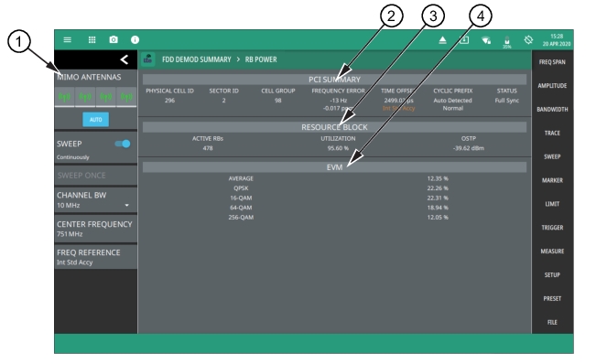Select the first MIMO antenna icon
Image resolution: width=596 pixels, height=364 pixels.
pos(65,97)
